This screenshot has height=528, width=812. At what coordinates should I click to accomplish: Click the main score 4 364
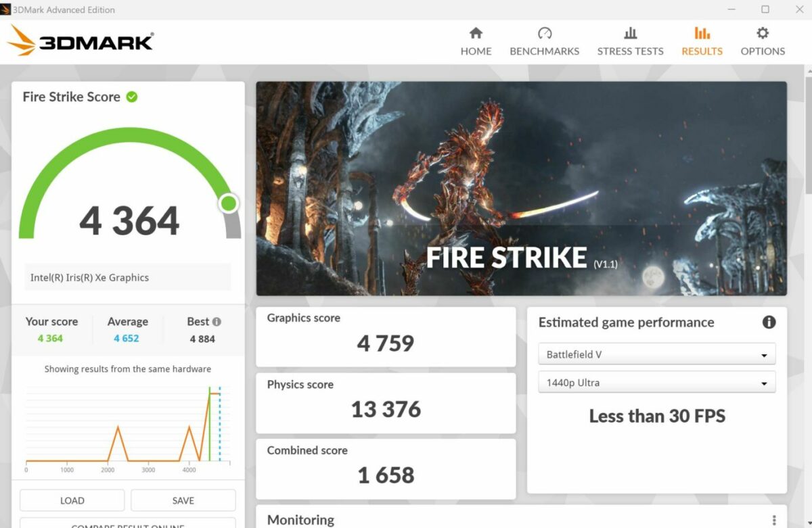coord(129,221)
